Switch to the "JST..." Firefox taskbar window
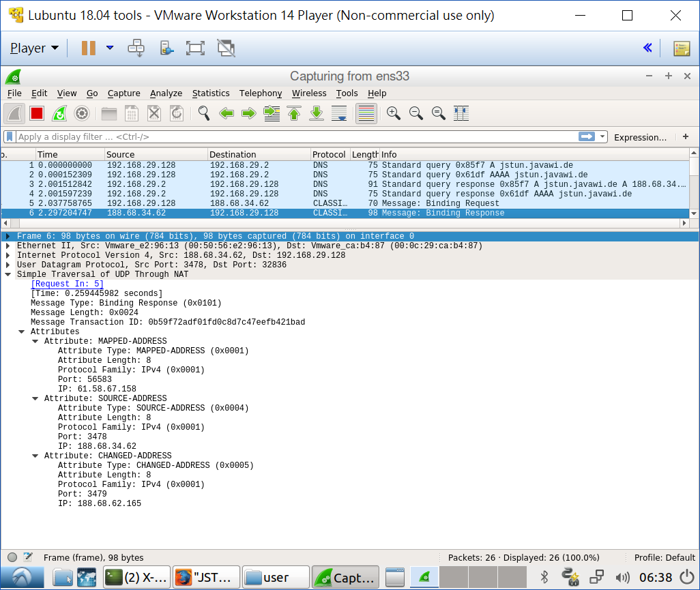The width and height of the screenshot is (700, 590). tap(206, 578)
